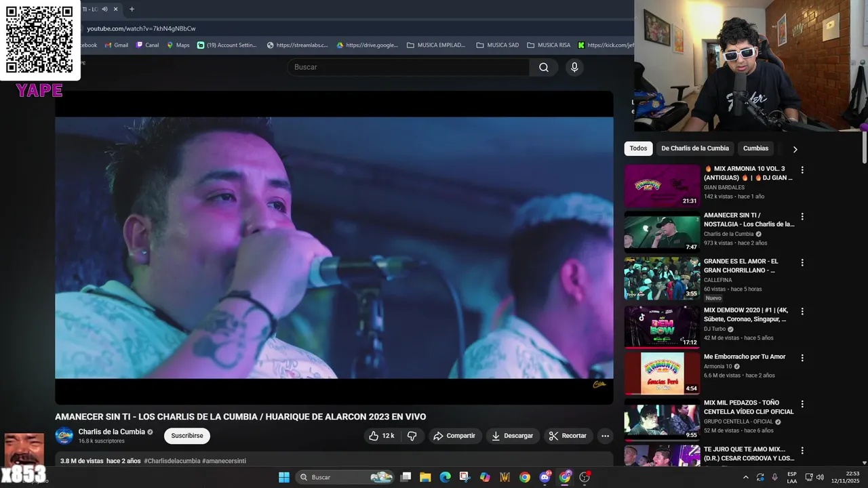Open Snipping Tool from taskbar

coord(465,477)
